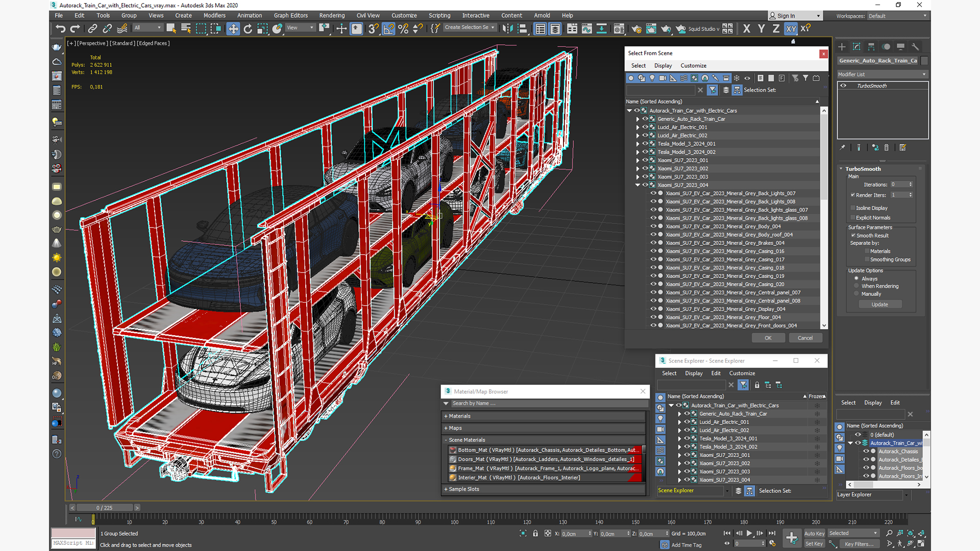Constrain to the Y axis
980x551 pixels.
[762, 29]
